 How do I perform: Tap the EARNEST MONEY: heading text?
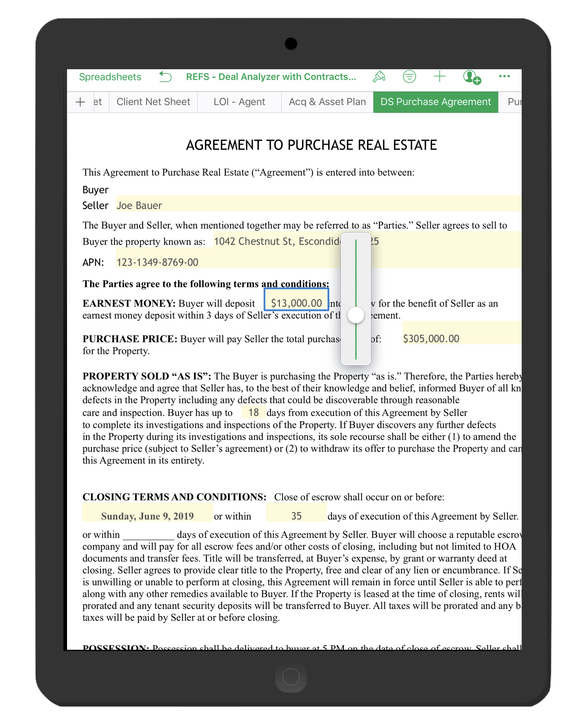click(x=129, y=303)
